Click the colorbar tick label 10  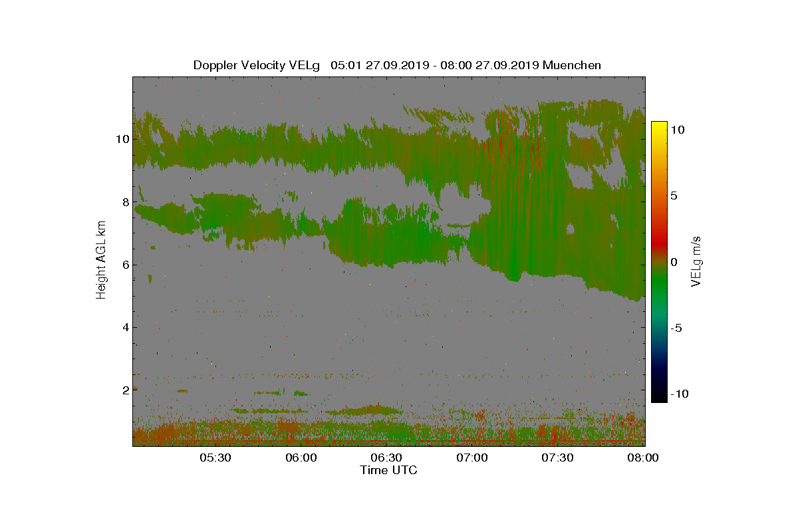678,130
